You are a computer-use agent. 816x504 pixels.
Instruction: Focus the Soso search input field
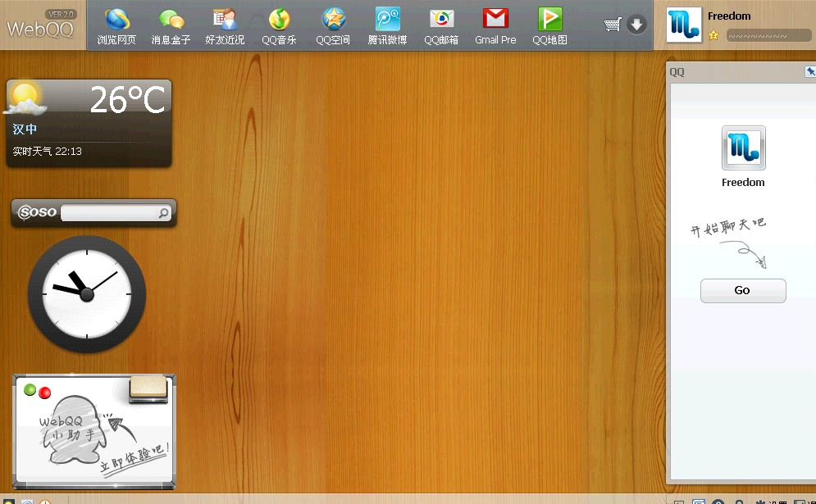(x=109, y=212)
